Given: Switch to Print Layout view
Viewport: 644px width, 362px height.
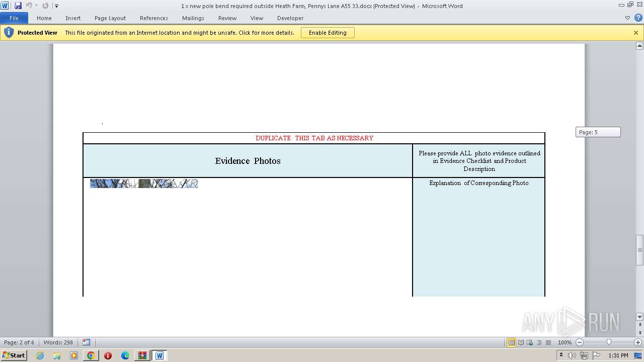Looking at the screenshot, I should point(512,342).
